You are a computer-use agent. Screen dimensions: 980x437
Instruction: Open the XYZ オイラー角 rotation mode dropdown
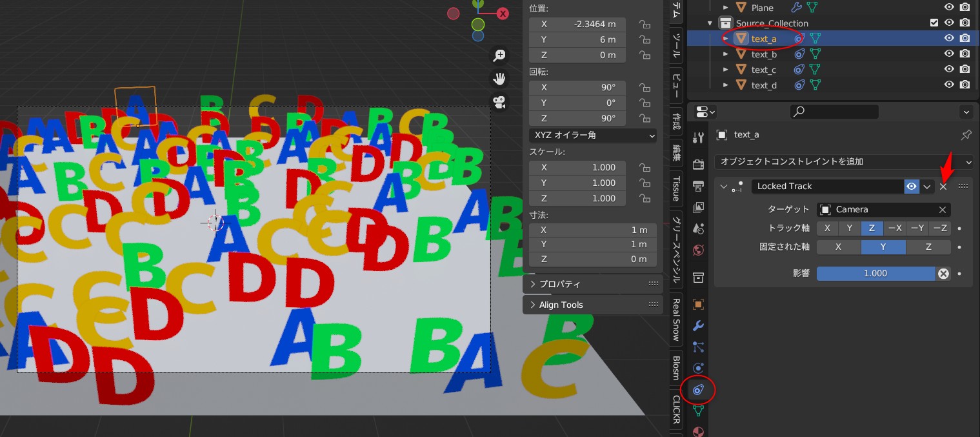tap(592, 136)
